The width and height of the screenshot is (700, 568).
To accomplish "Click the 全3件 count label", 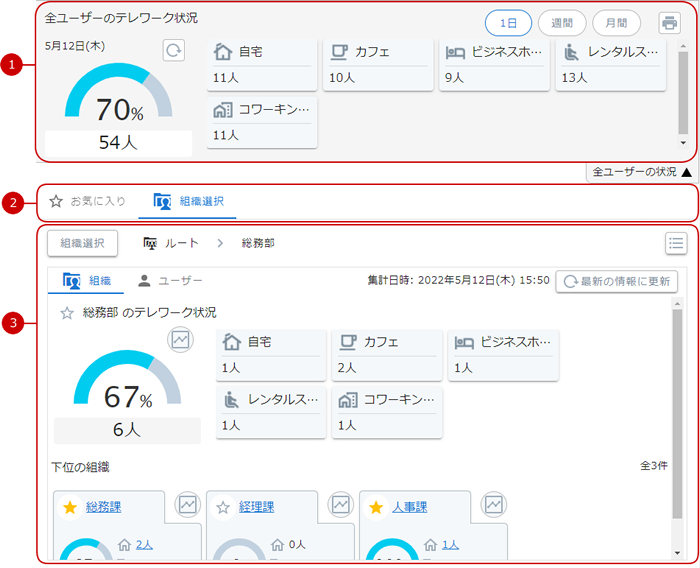I will click(x=654, y=466).
